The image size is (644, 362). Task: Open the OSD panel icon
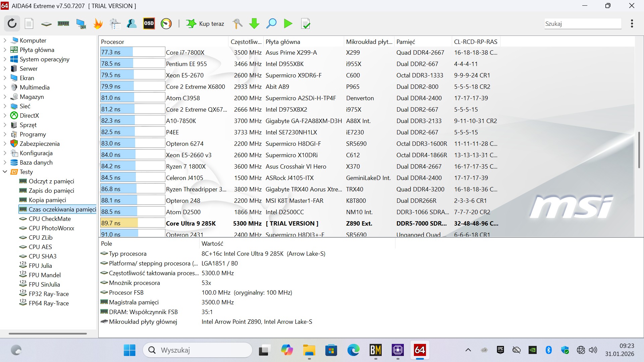[149, 23]
